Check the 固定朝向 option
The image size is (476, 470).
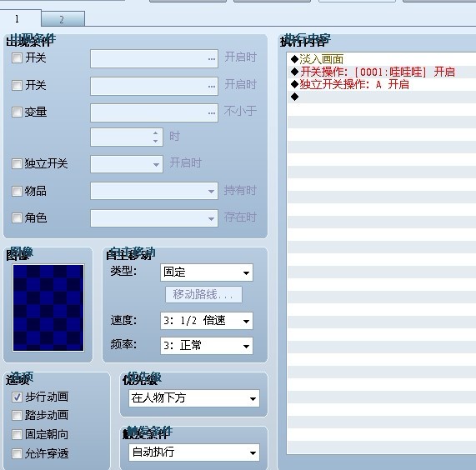tap(17, 434)
